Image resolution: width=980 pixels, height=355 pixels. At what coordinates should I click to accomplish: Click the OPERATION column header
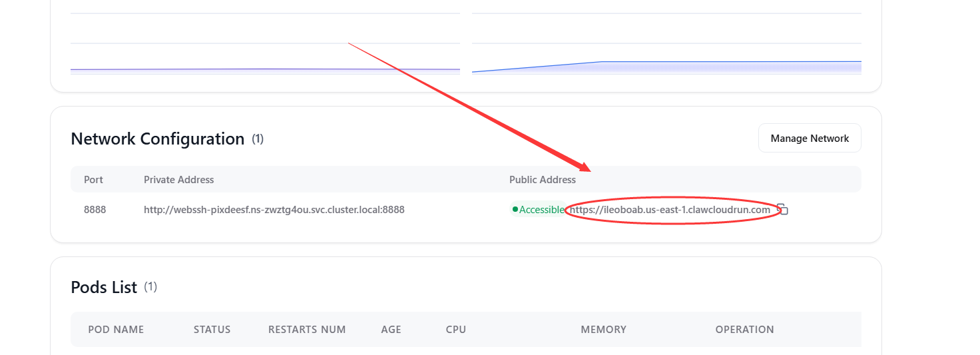point(744,330)
